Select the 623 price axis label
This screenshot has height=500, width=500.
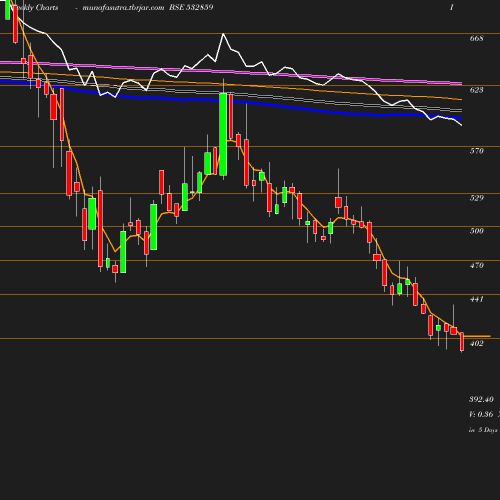coord(476,90)
